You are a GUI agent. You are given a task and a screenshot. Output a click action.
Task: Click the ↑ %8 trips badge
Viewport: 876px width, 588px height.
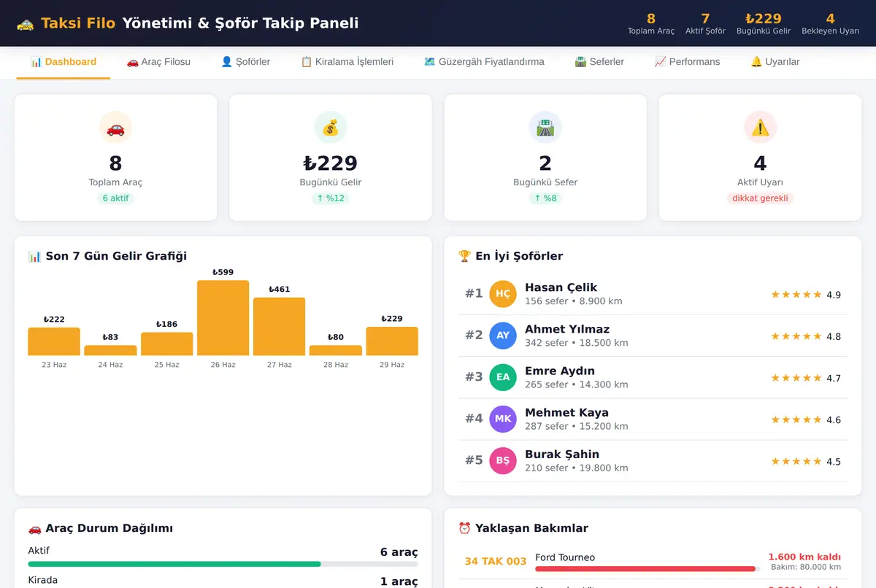click(545, 198)
